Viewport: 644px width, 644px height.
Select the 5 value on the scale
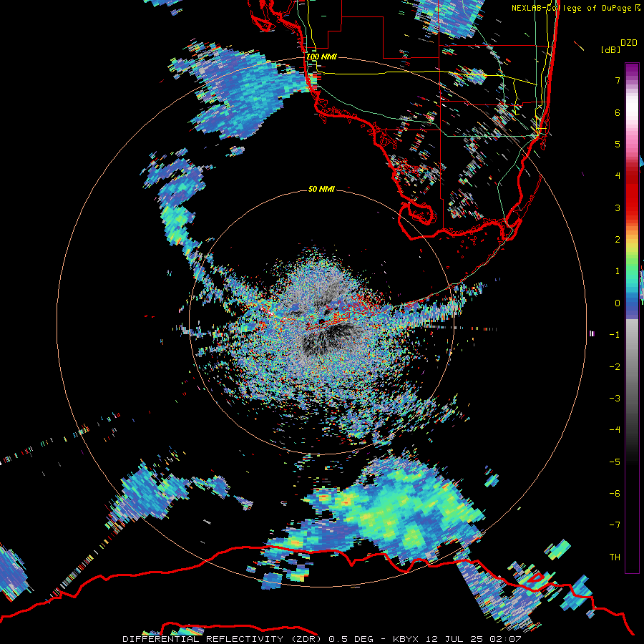618,144
